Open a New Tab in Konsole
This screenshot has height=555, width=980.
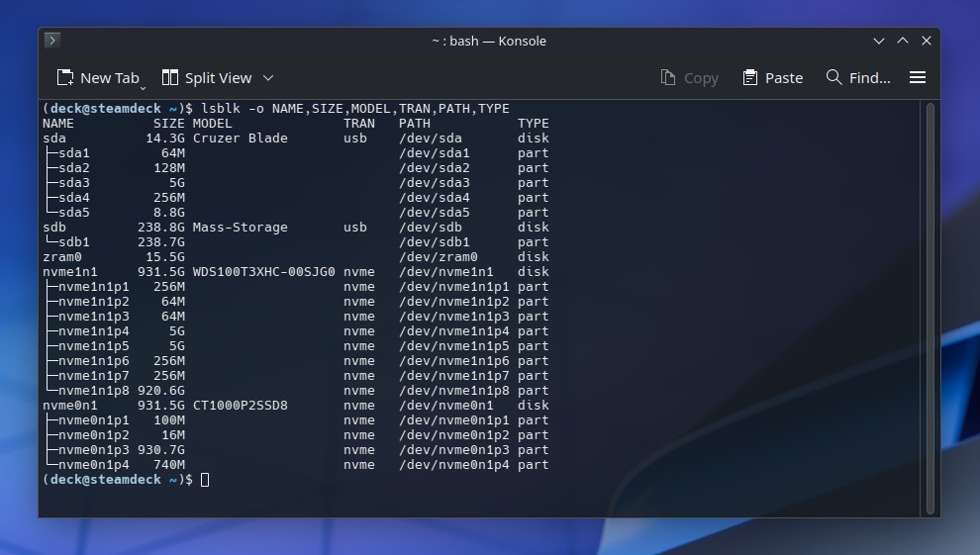[x=97, y=78]
